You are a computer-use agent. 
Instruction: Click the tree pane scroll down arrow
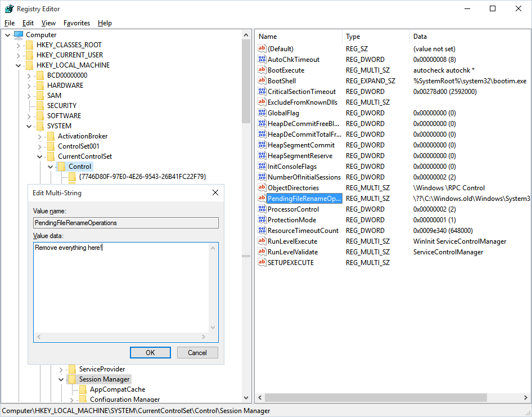[246, 398]
